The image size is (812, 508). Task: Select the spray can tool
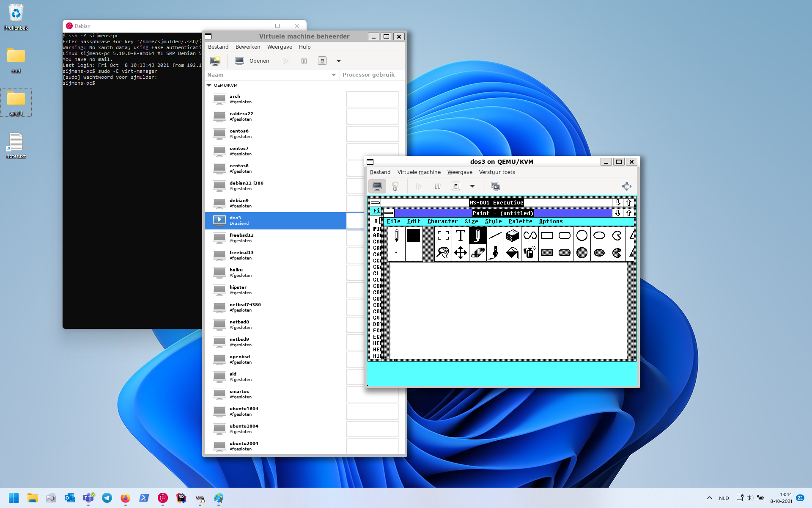point(529,253)
